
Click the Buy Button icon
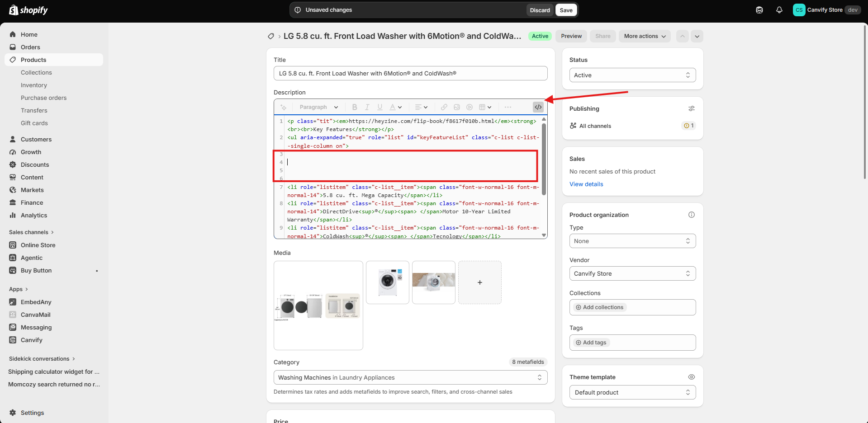pyautogui.click(x=13, y=270)
